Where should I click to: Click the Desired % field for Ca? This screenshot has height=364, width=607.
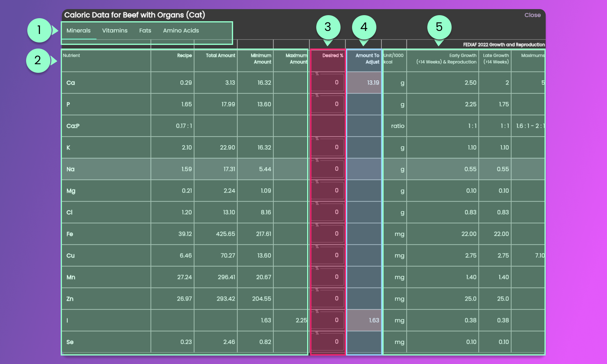pyautogui.click(x=328, y=83)
